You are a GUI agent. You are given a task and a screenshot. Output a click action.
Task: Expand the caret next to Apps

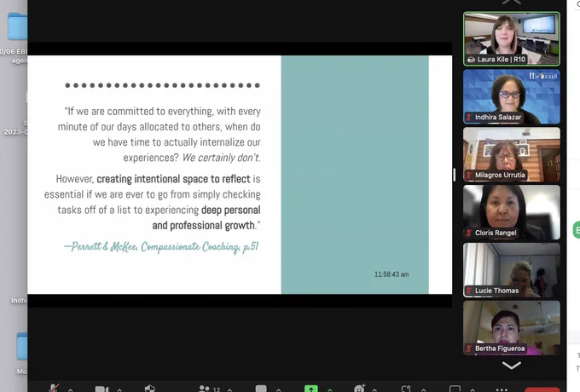(424, 389)
